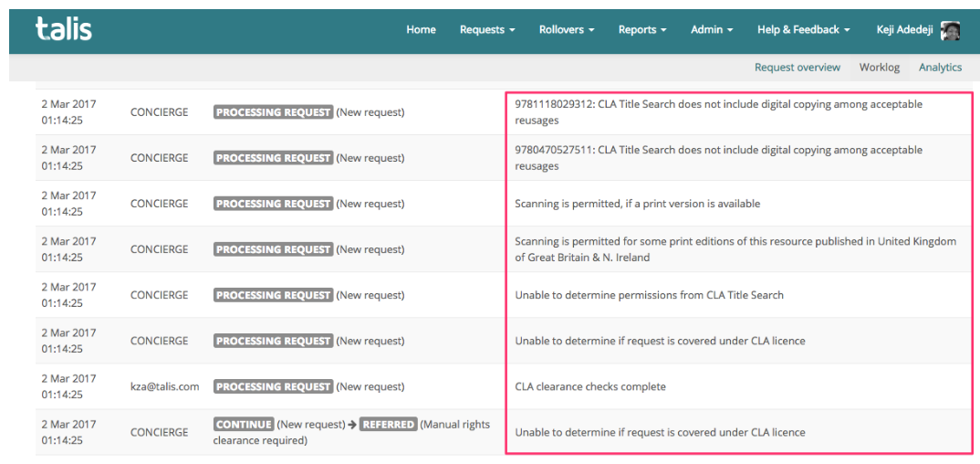Click the REFERRED status badge
The width and height of the screenshot is (980, 464).
pyautogui.click(x=388, y=424)
